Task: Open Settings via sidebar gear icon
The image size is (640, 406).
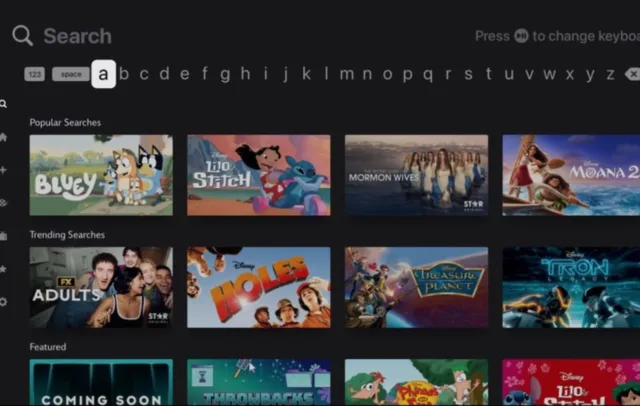Action: [x=3, y=302]
